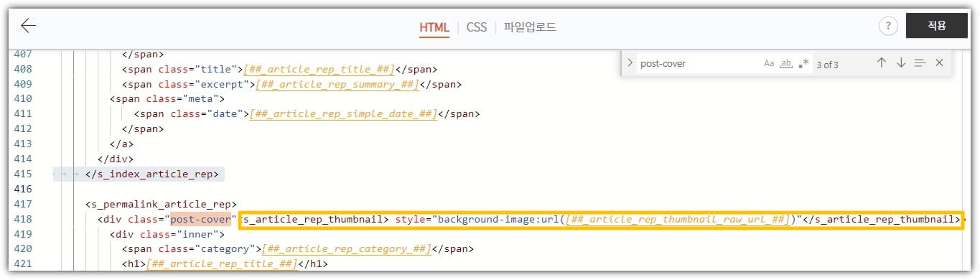Click the article_rep_simple_date token
Screen dimensions: 980x280
(343, 113)
